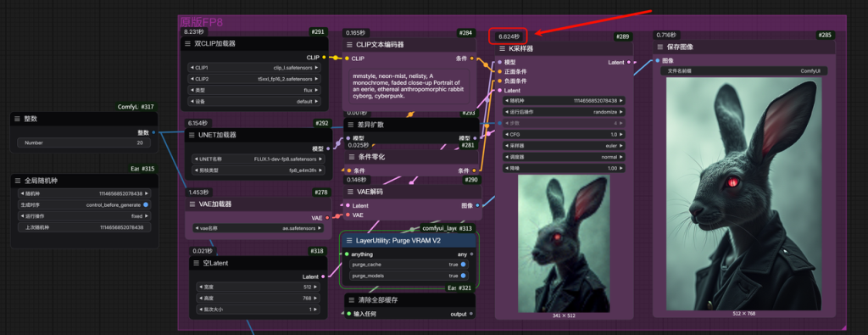The height and width of the screenshot is (335, 868).
Task: Click the 空Latent node menu icon
Action: point(196,263)
